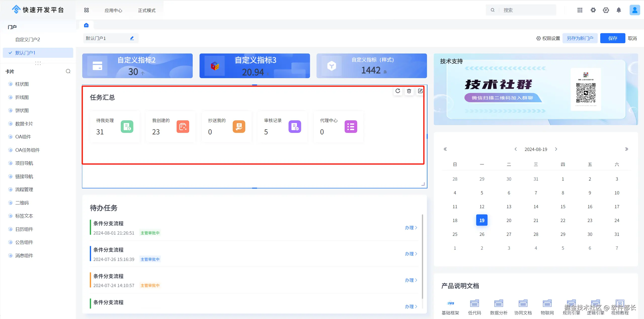Screen dimensions: 644x319
Task: Jump to previous year with double arrow
Action: point(445,149)
